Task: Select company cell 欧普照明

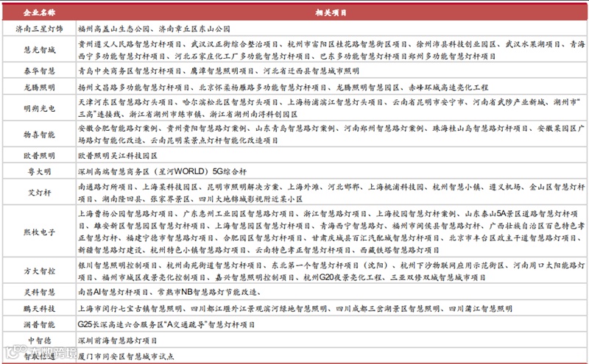Action: 39,155
